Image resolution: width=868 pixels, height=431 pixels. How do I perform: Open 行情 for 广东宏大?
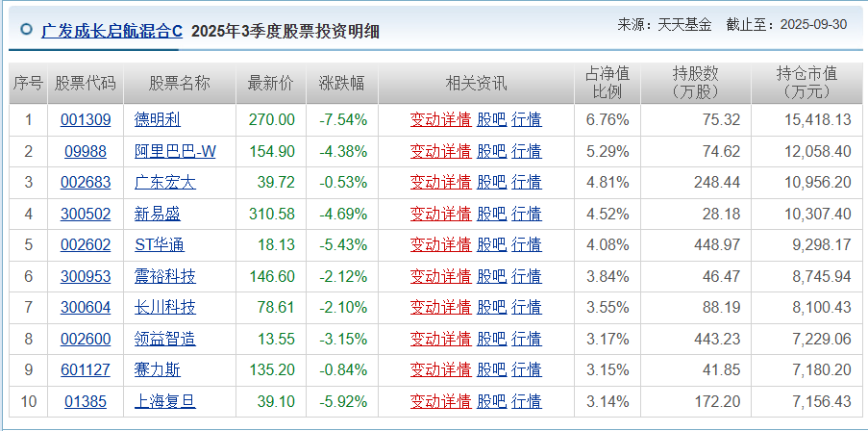tap(527, 182)
